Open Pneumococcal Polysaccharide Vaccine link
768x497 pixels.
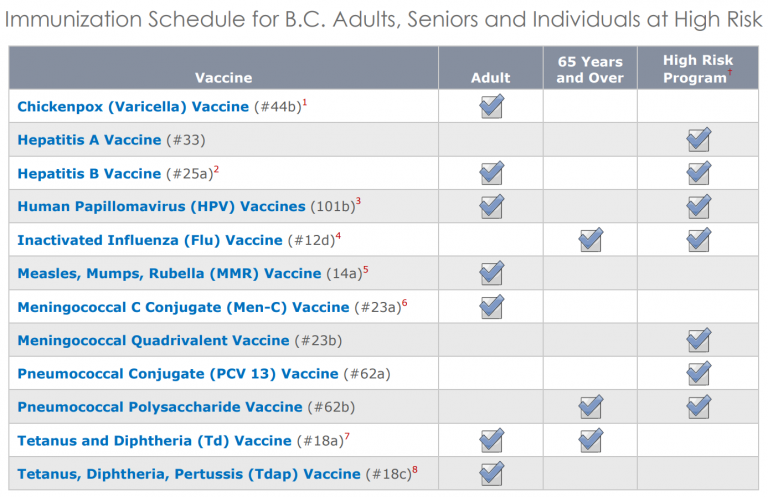point(160,407)
